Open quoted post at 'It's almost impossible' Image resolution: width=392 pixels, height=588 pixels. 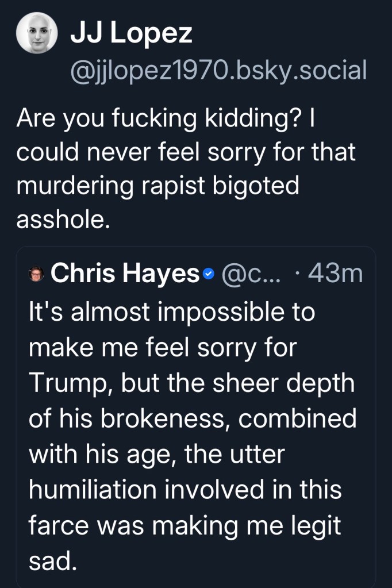[x=171, y=312]
